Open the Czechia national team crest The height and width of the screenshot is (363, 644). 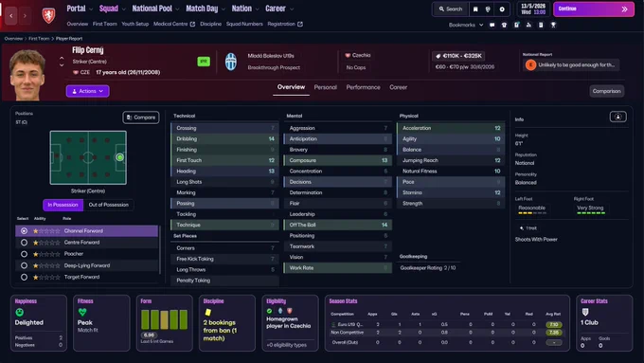49,15
